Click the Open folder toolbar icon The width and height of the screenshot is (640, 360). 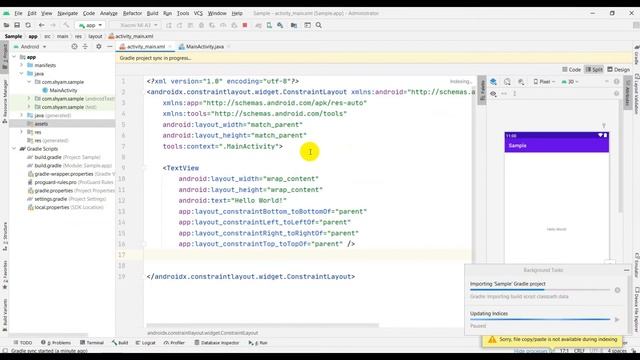click(x=6, y=25)
